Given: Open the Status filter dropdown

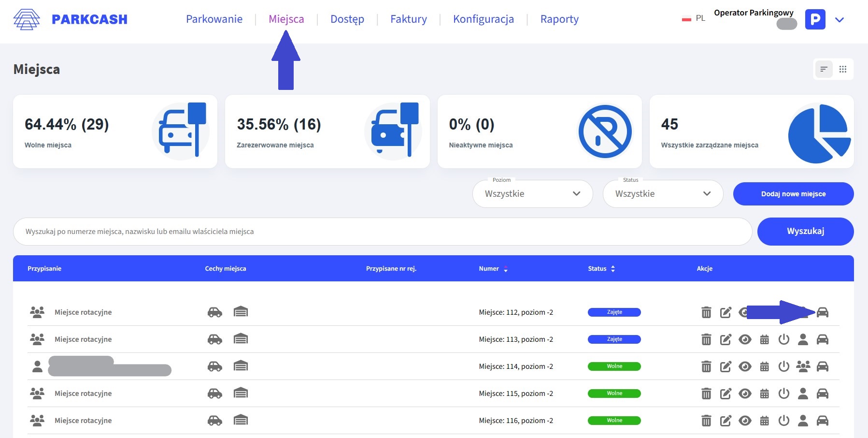Looking at the screenshot, I should (x=663, y=194).
